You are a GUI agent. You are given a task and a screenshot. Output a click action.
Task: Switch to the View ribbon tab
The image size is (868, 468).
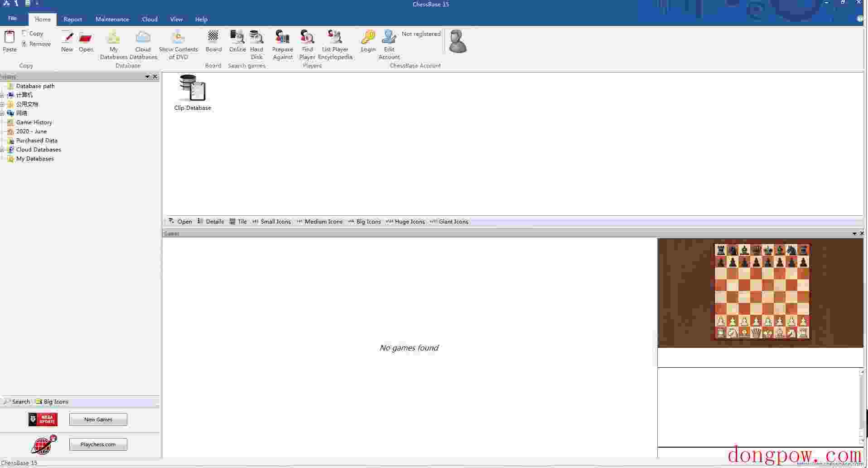tap(176, 19)
